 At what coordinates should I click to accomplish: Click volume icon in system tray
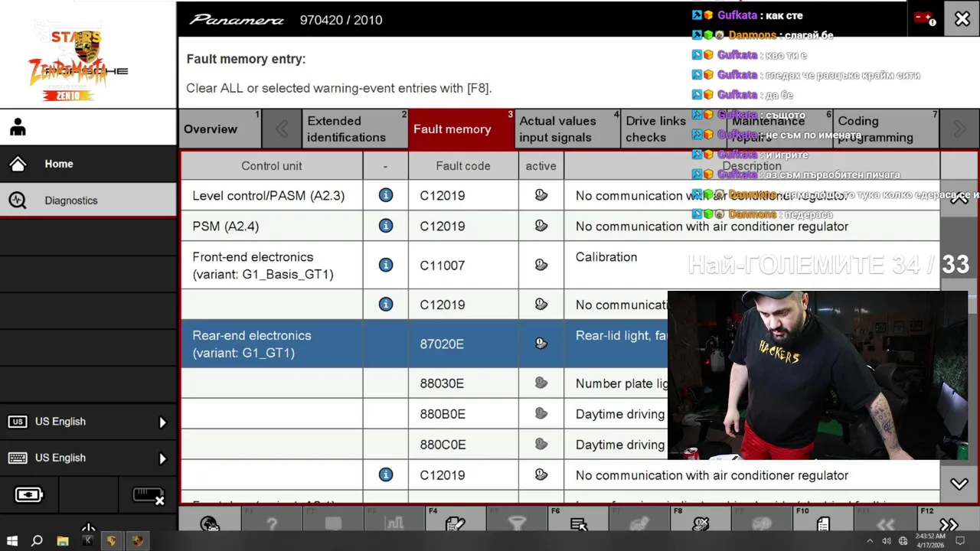(x=886, y=540)
